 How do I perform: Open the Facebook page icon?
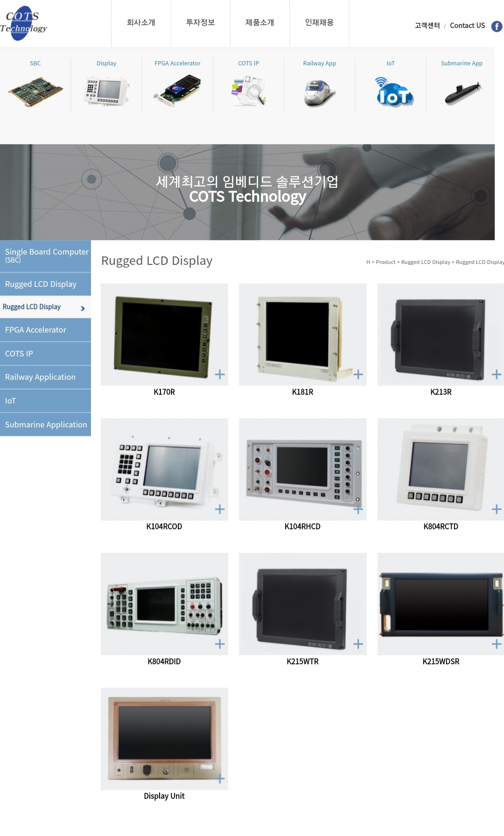click(x=497, y=26)
